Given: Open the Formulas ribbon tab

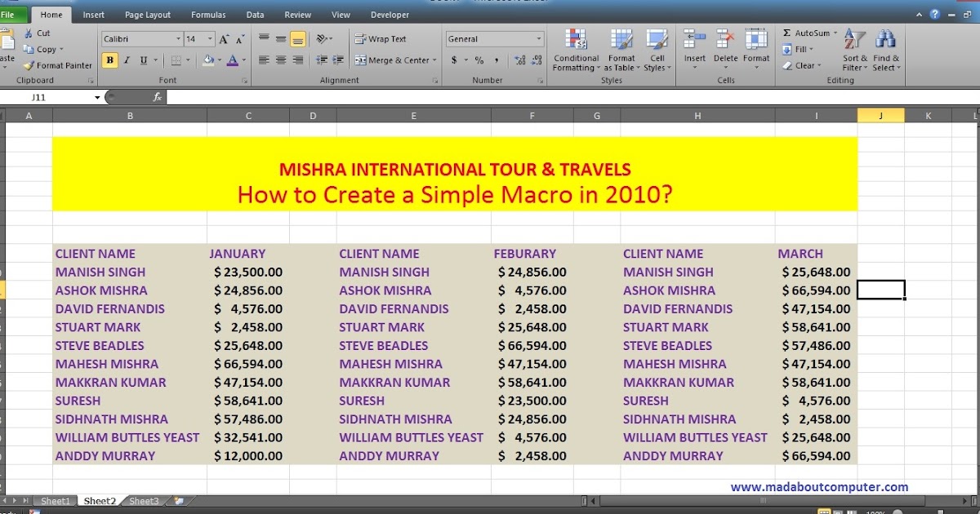Looking at the screenshot, I should 208,14.
